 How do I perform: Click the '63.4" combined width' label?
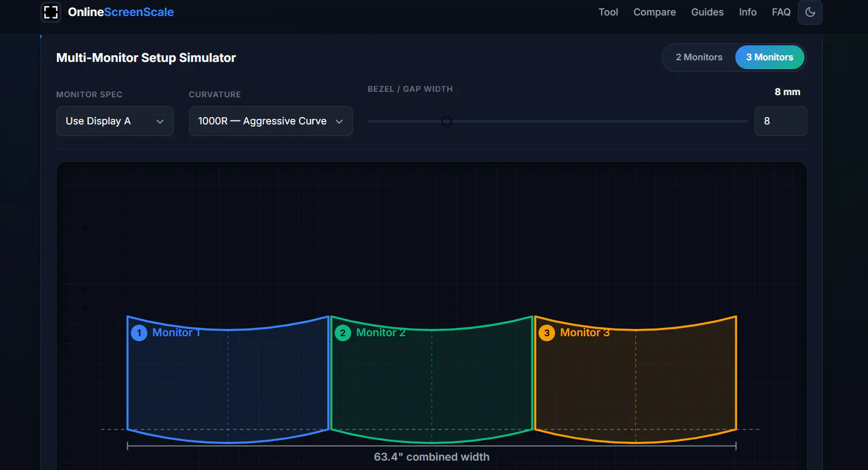(x=432, y=457)
